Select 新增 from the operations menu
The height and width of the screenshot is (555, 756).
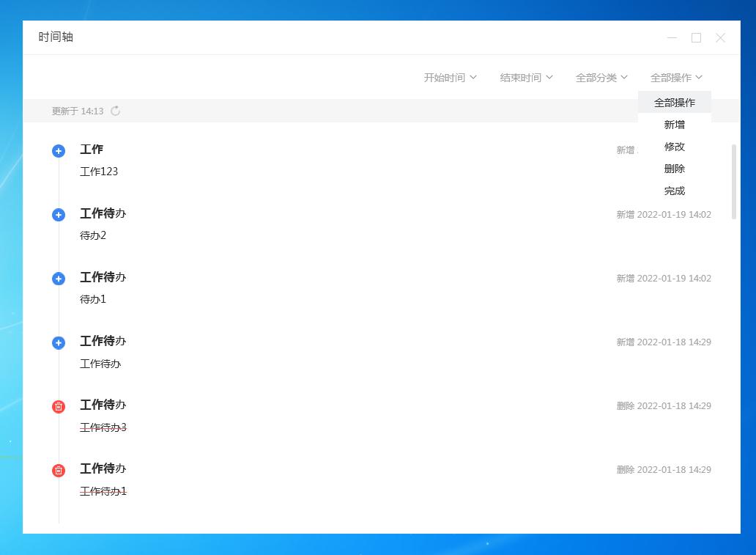pyautogui.click(x=674, y=125)
